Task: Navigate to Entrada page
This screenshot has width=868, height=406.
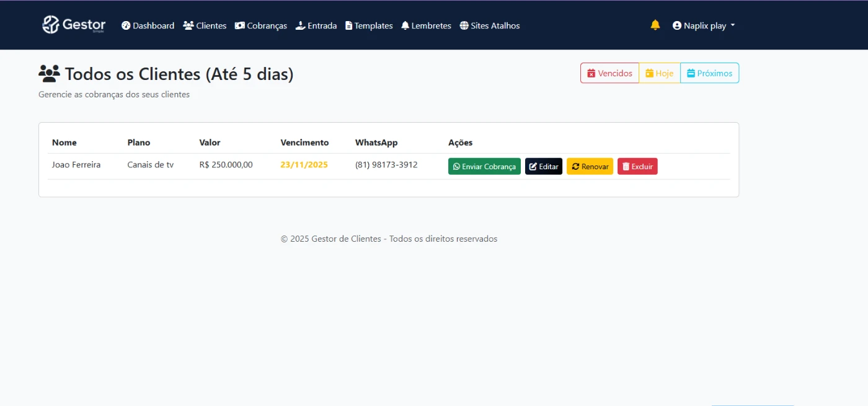Action: click(316, 26)
